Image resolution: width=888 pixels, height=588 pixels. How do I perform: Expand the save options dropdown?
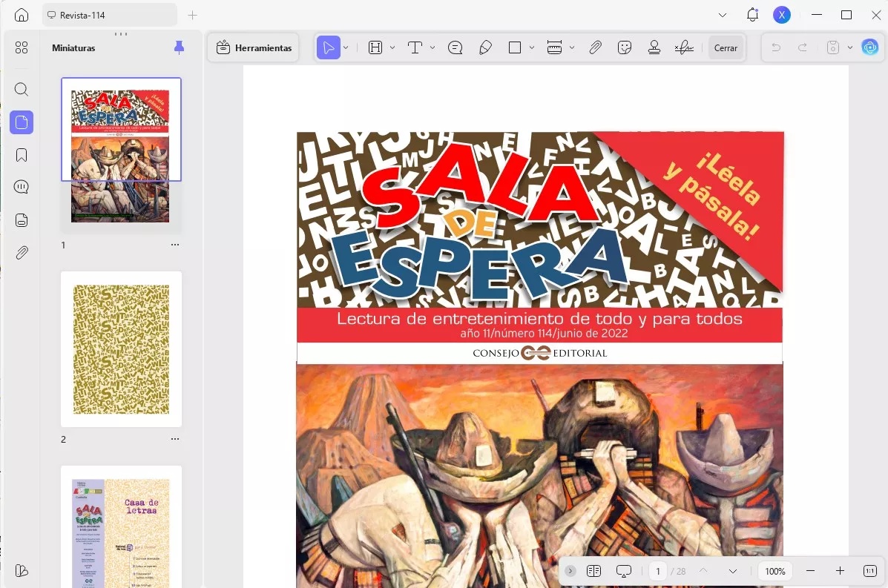pos(850,48)
